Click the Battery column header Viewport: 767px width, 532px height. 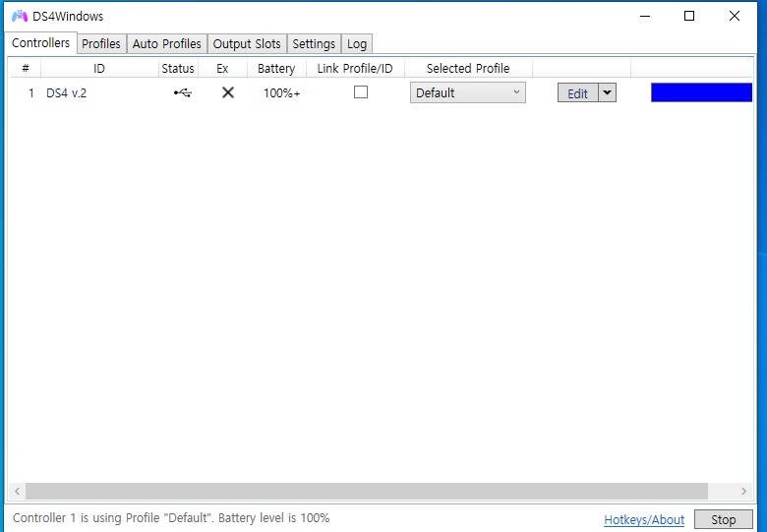click(276, 69)
